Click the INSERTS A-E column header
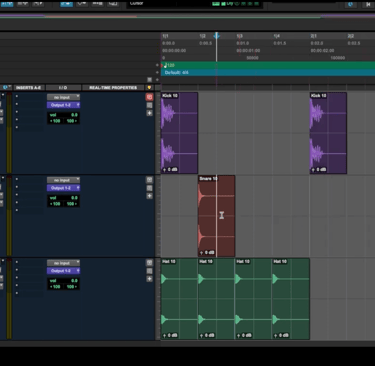Screen dimensions: 375x366 pyautogui.click(x=28, y=88)
